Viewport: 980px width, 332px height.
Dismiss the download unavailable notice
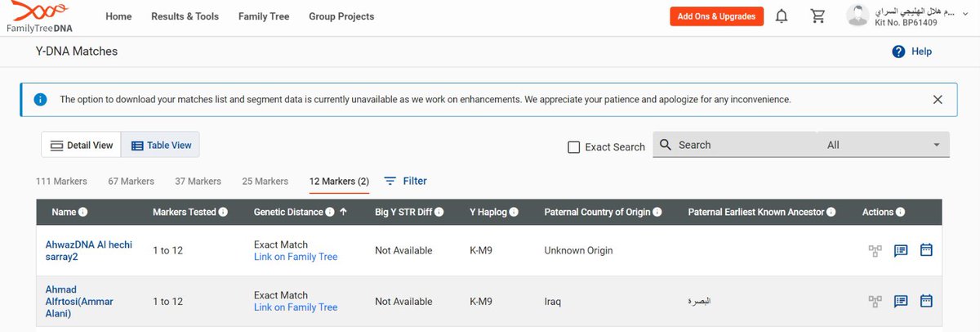938,99
